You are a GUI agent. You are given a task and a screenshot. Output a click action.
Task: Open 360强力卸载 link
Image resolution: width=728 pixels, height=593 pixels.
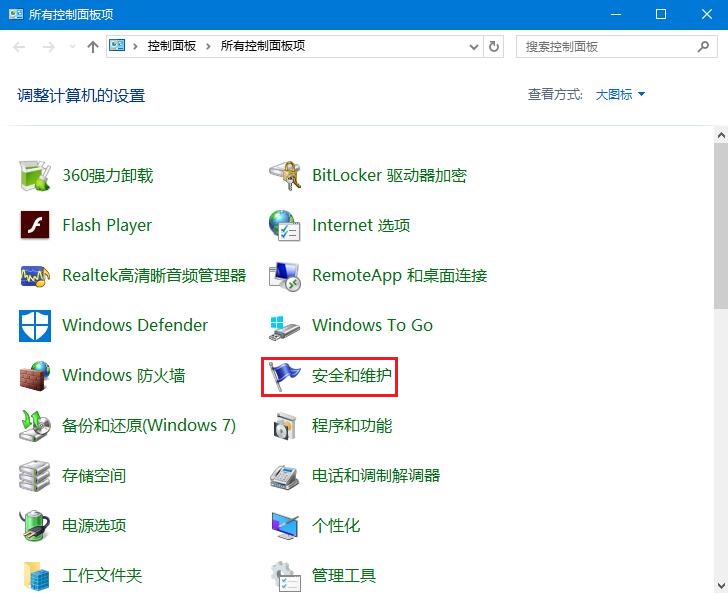point(108,176)
